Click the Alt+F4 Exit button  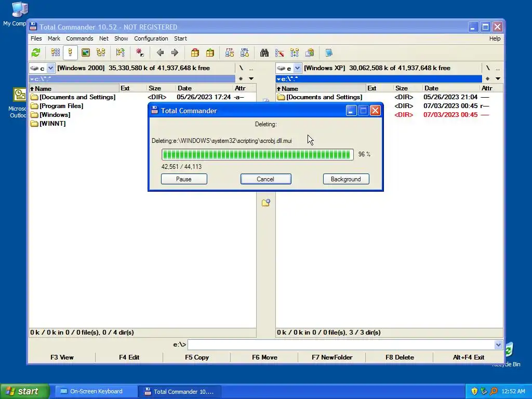(468, 357)
